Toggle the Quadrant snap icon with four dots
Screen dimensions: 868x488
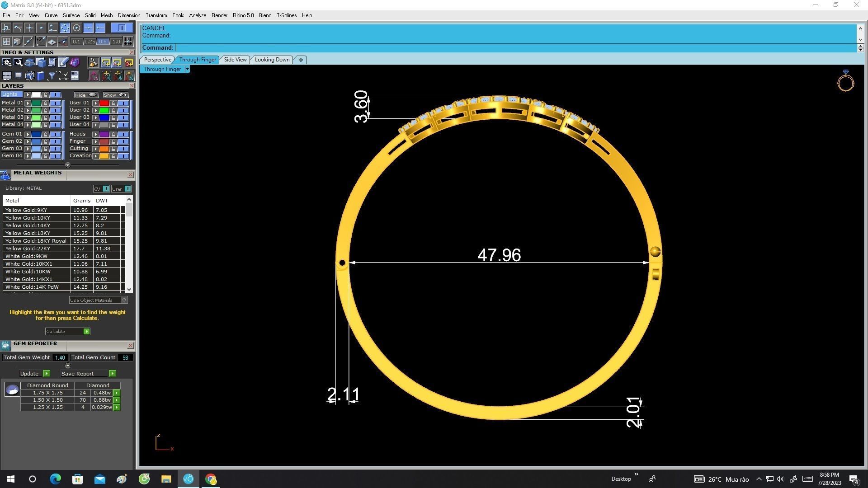click(65, 28)
